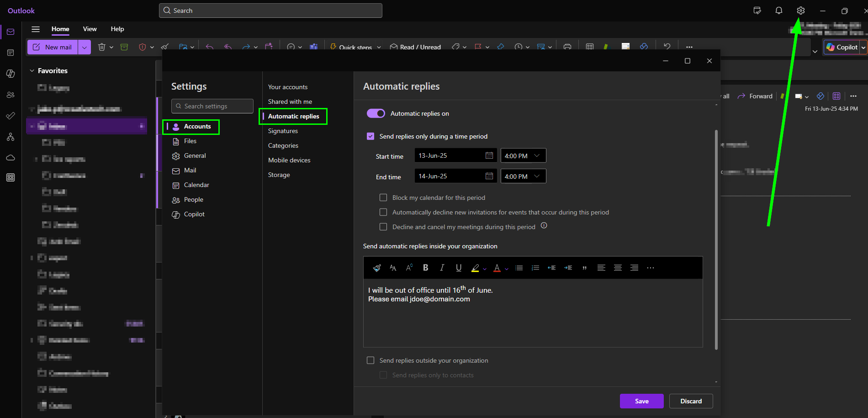Click the Underline formatting icon

click(458, 268)
